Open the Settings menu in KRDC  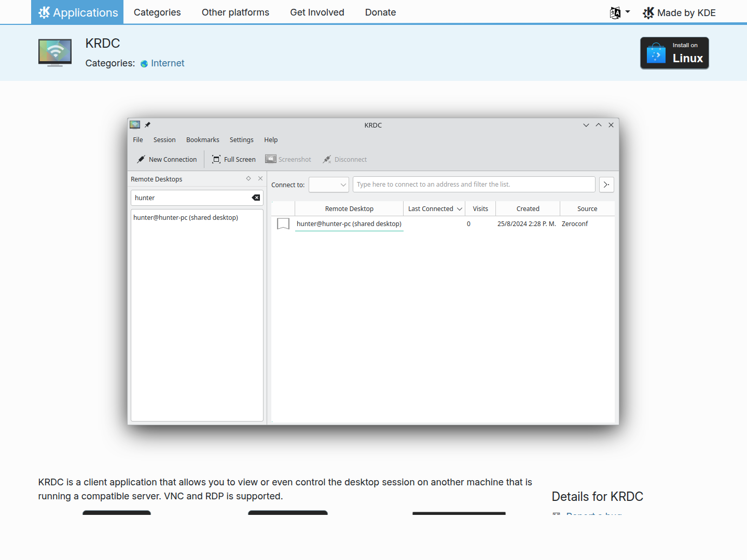(242, 140)
